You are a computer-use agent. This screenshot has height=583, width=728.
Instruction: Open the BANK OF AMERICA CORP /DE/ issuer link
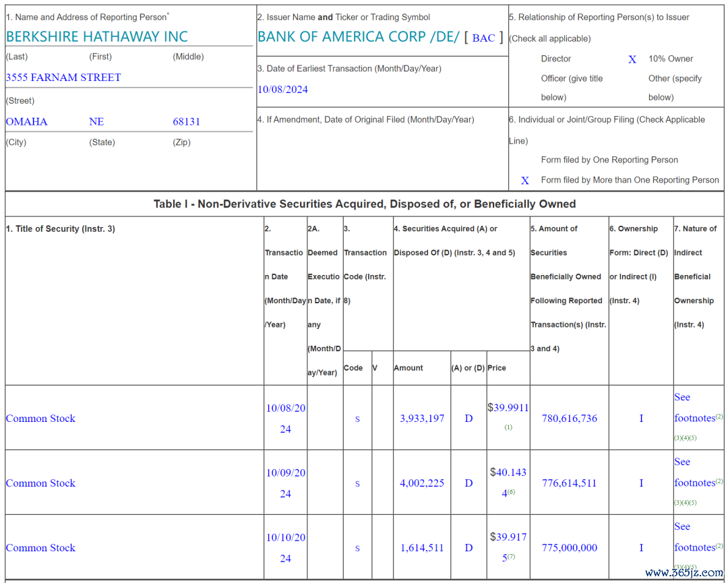359,36
